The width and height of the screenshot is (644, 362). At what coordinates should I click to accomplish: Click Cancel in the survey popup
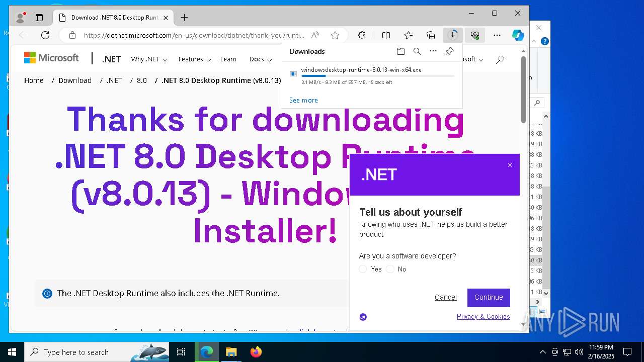coord(446,297)
